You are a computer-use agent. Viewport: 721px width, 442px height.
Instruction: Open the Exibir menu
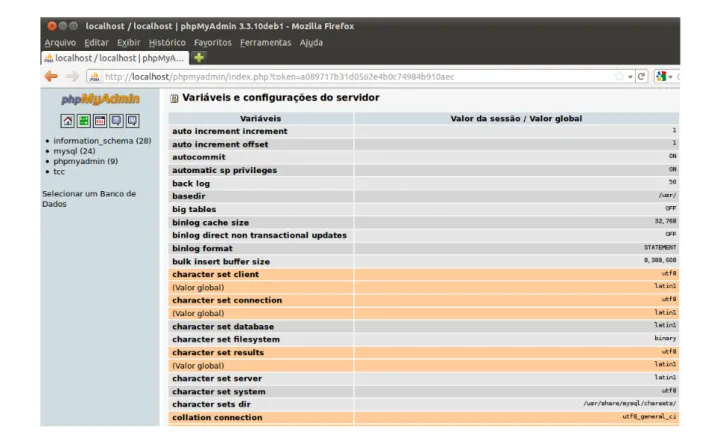point(128,43)
